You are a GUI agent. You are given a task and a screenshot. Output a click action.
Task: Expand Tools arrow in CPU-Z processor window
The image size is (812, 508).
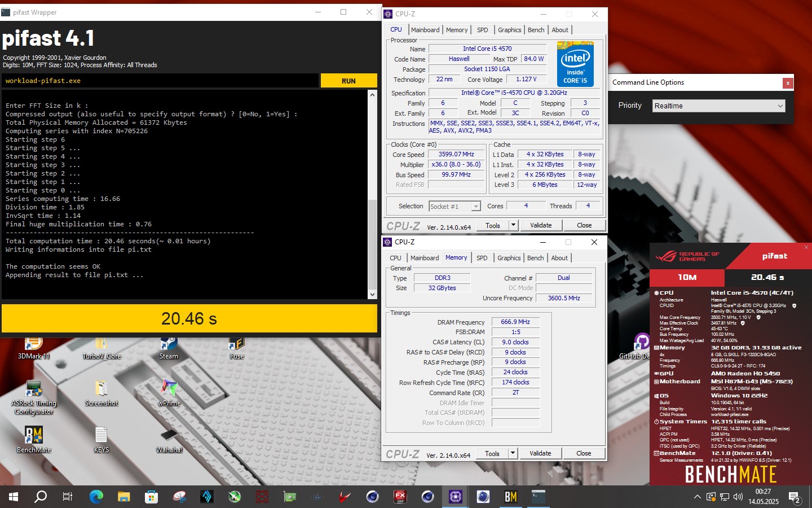(513, 225)
